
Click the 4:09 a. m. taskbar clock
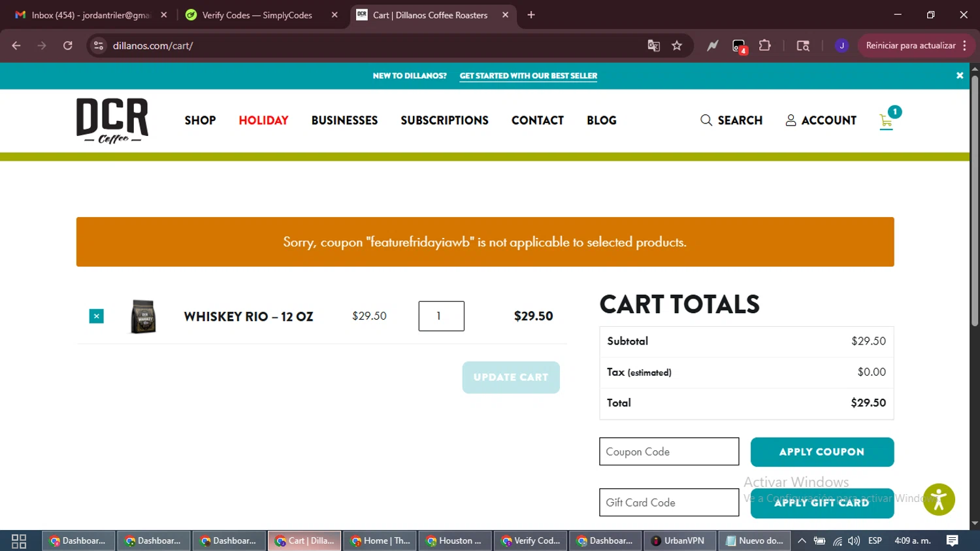click(x=913, y=541)
